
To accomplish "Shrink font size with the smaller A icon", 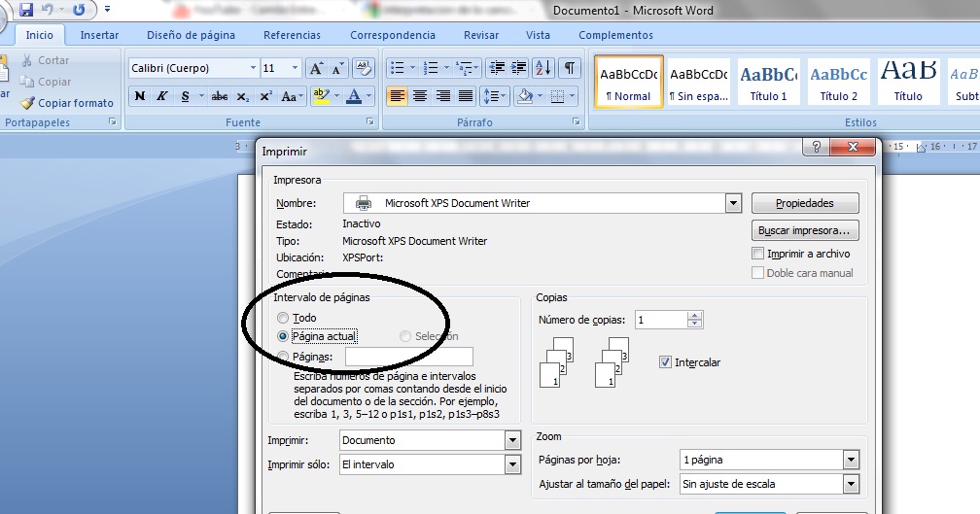I will point(338,68).
